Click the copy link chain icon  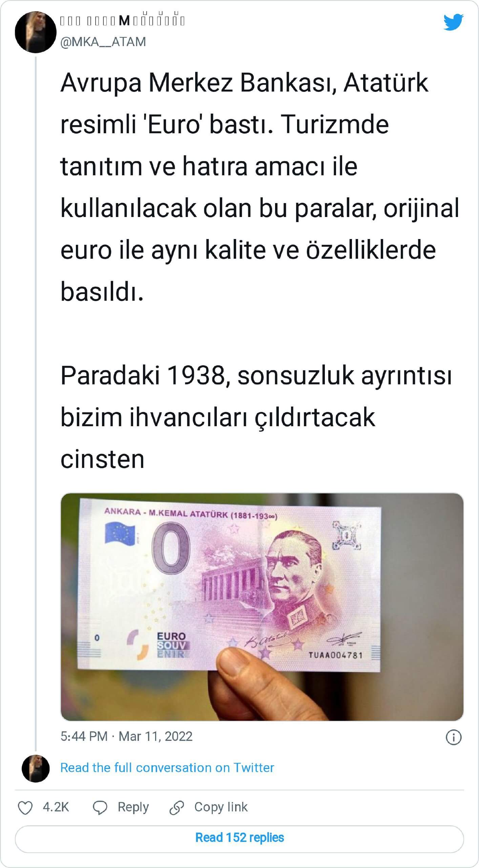(x=176, y=808)
